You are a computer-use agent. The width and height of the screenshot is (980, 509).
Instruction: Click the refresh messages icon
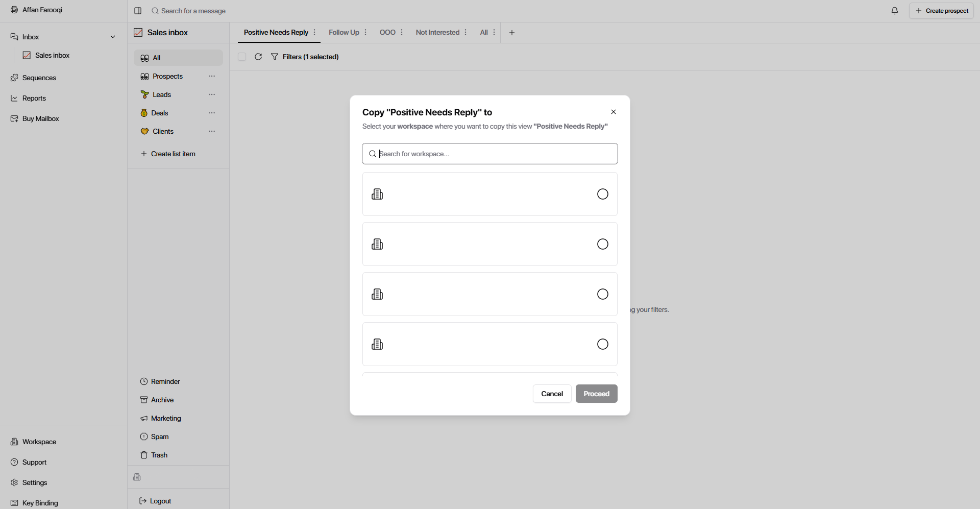click(x=258, y=57)
